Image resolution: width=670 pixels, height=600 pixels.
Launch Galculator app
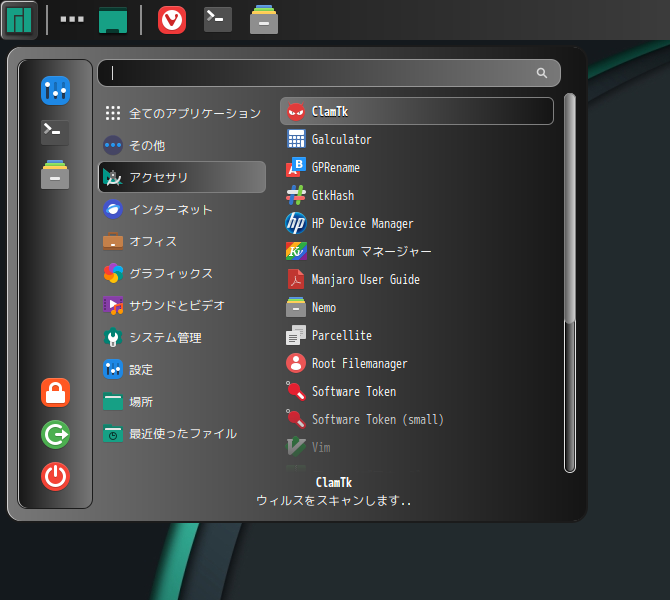(417, 139)
